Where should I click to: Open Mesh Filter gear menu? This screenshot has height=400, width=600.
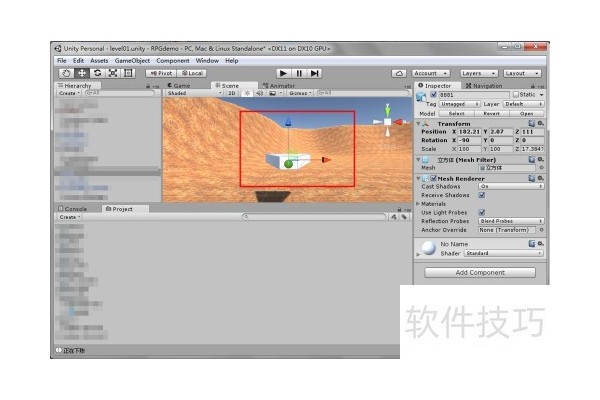coord(540,159)
